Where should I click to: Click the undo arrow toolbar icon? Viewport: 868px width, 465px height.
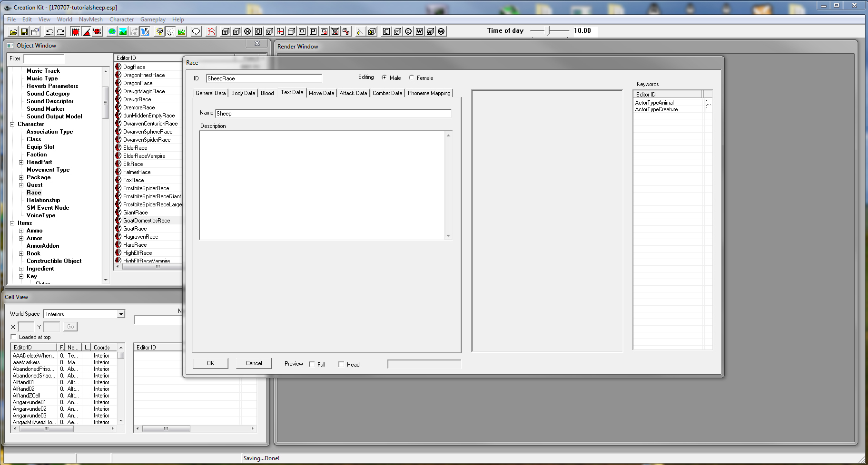coord(49,32)
